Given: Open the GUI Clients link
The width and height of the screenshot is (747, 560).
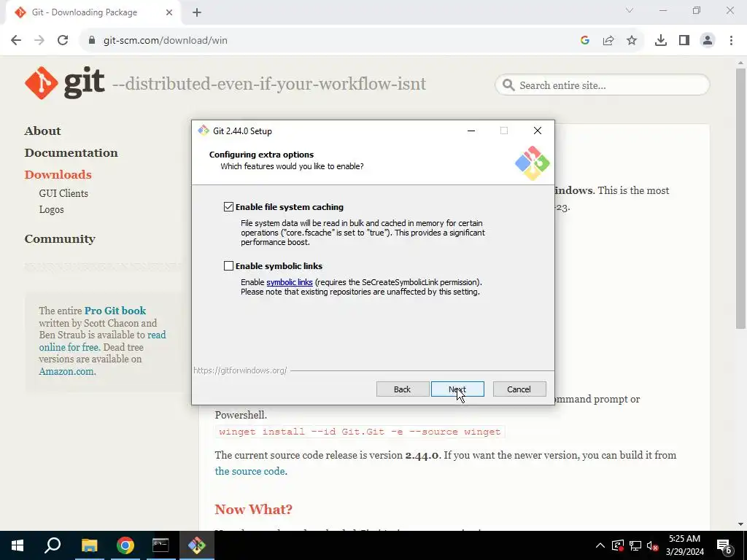Looking at the screenshot, I should pyautogui.click(x=63, y=193).
